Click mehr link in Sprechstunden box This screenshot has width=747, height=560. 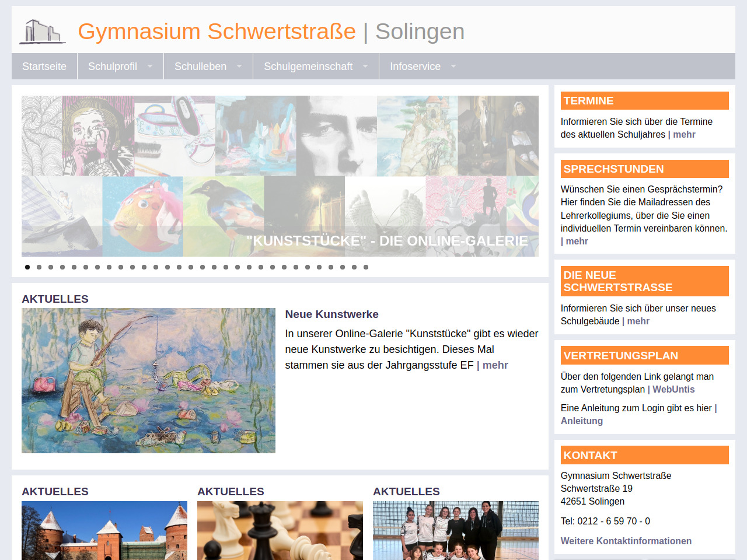click(x=577, y=242)
